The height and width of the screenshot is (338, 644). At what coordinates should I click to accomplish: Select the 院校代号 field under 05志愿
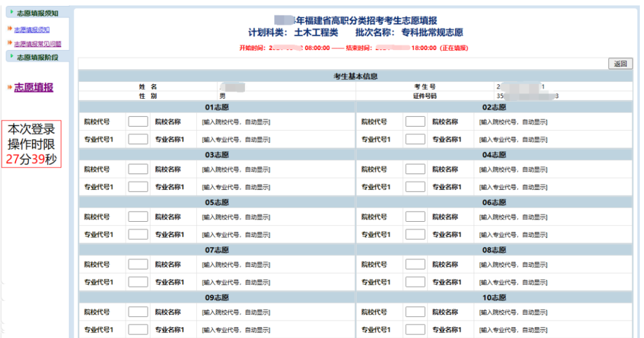pos(138,217)
